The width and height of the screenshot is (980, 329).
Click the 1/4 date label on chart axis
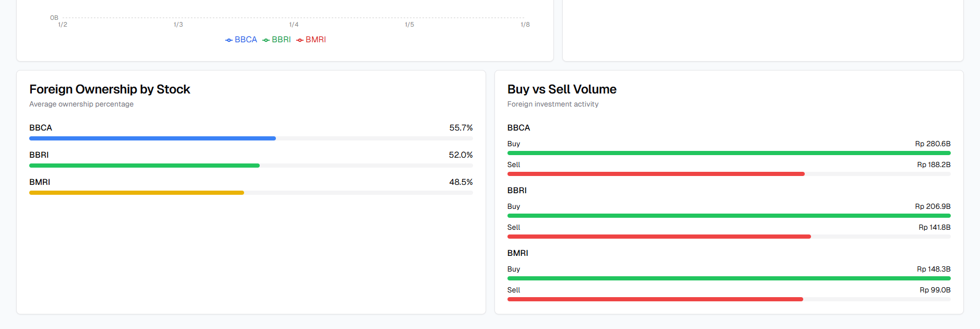tap(294, 25)
